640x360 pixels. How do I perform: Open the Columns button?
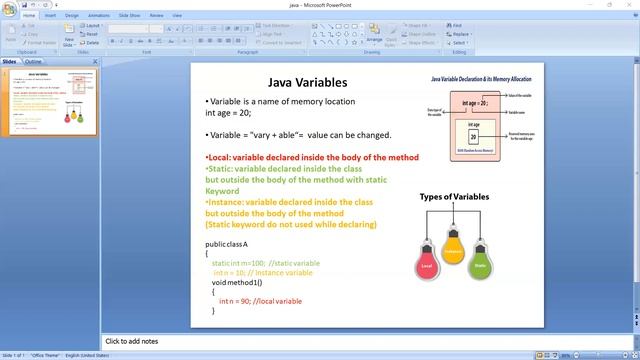pos(239,41)
